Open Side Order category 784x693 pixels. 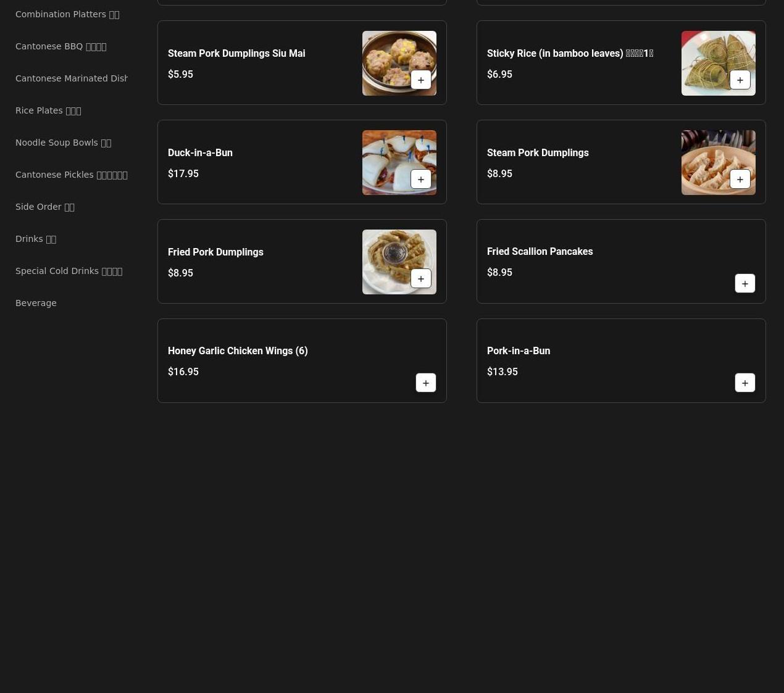tap(45, 207)
